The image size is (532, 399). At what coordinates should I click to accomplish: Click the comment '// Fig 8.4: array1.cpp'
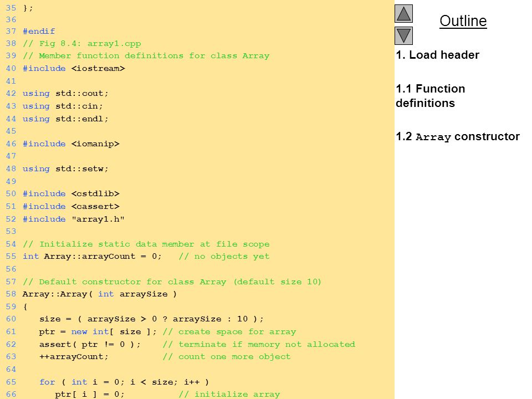click(x=82, y=44)
